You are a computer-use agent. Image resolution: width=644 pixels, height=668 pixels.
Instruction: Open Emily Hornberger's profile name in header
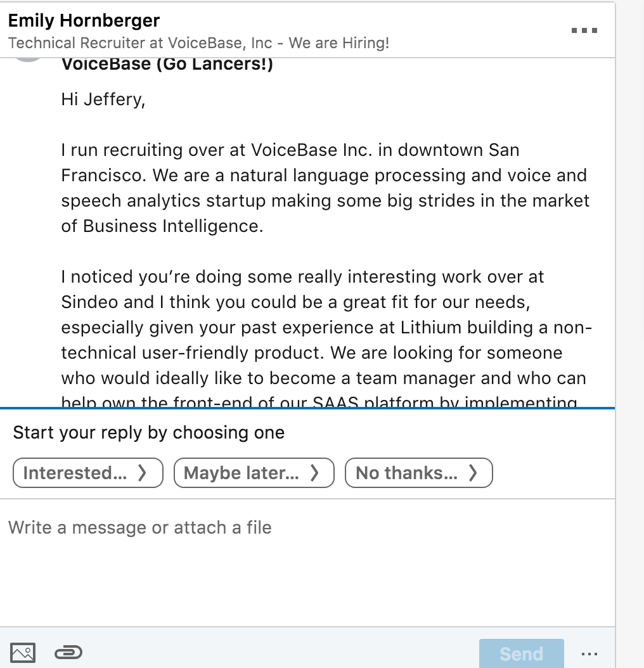84,21
